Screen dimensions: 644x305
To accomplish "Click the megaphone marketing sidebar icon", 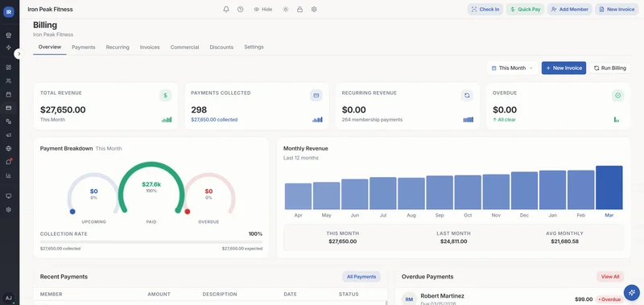I will click(x=9, y=135).
